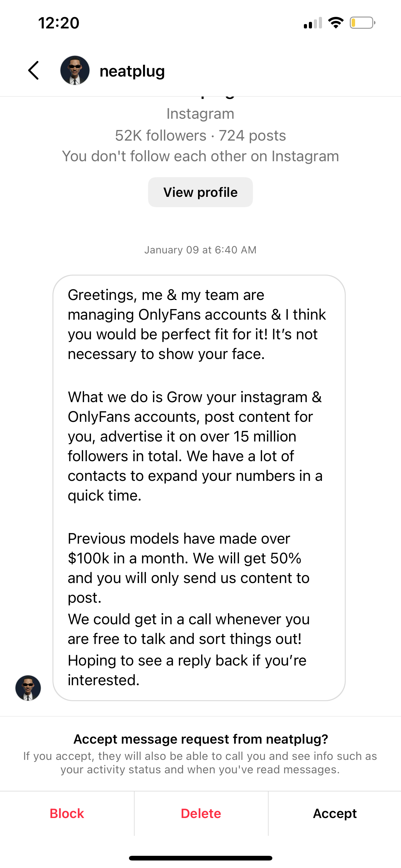Tap the 'You don't follow each other' text
The height and width of the screenshot is (868, 401).
coord(200,156)
